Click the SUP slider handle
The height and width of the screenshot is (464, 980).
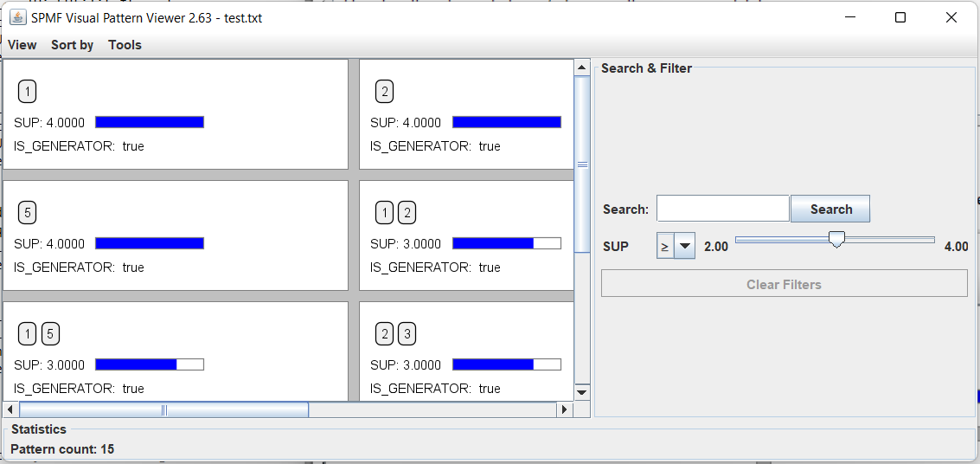pyautogui.click(x=836, y=240)
